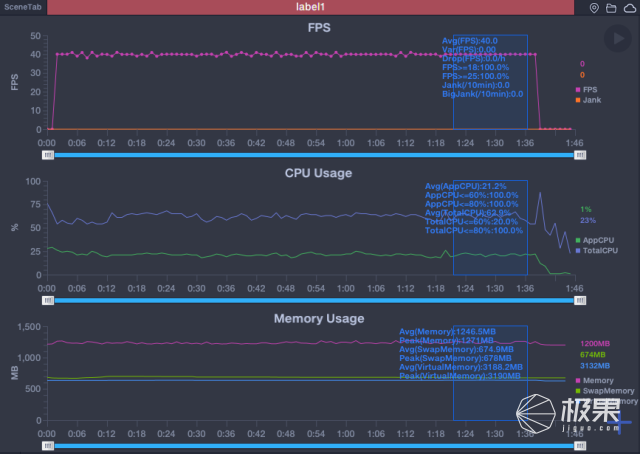Click the left handle of CPU Usage range slider
The height and width of the screenshot is (454, 640).
click(48, 300)
